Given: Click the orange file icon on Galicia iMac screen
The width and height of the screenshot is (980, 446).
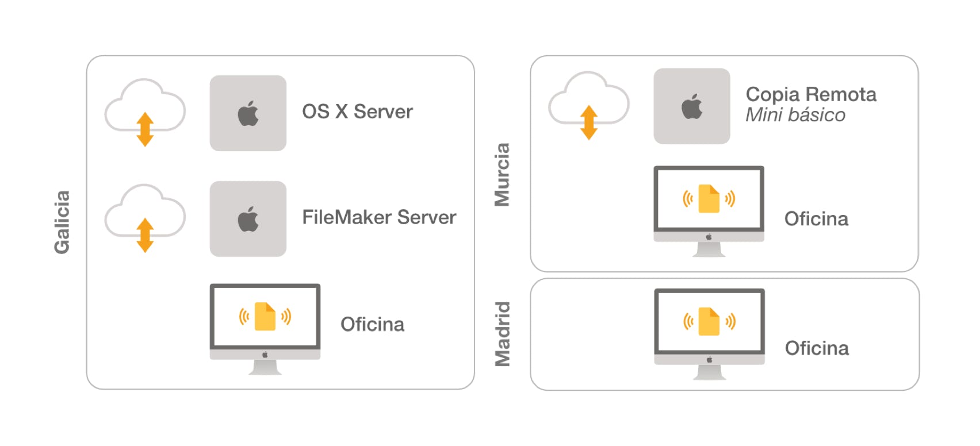Looking at the screenshot, I should pyautogui.click(x=265, y=316).
